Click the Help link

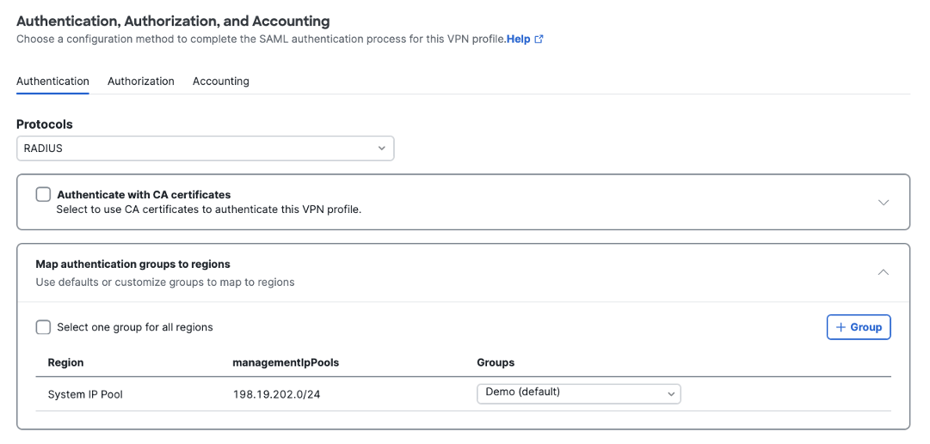(518, 40)
